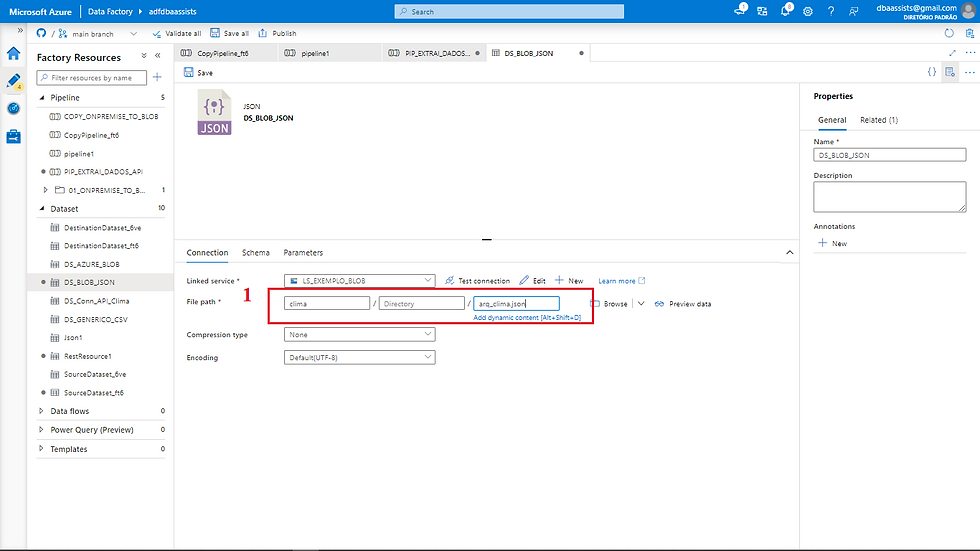Select the Parameters tab

coord(303,252)
